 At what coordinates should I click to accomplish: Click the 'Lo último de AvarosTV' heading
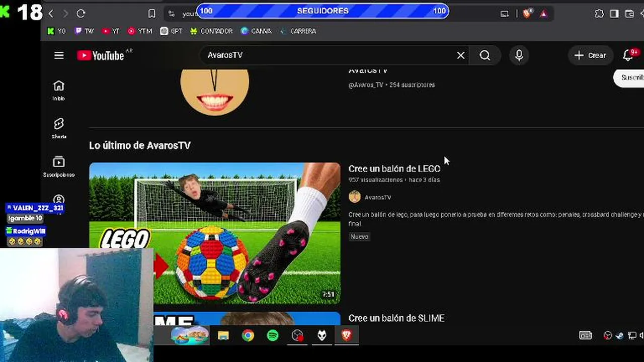pos(140,145)
